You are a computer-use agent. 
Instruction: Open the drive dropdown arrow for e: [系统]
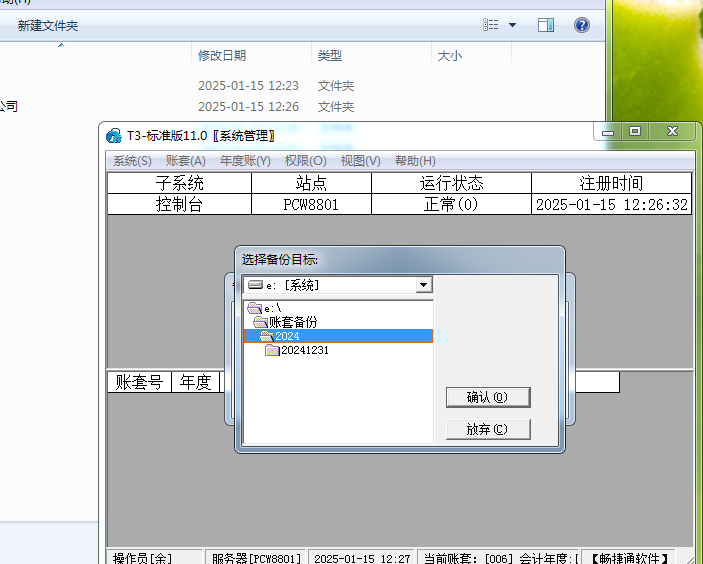423,285
